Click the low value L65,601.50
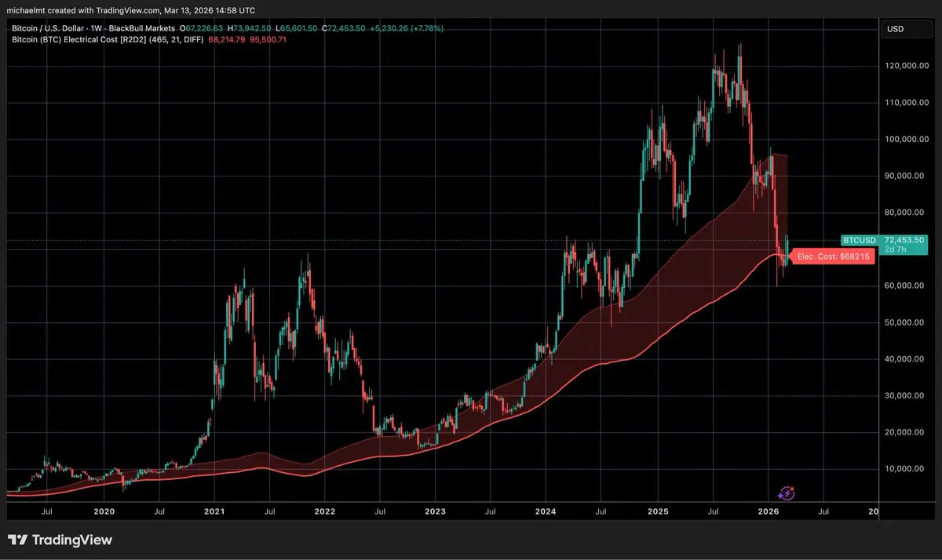942x560 pixels. pos(298,28)
